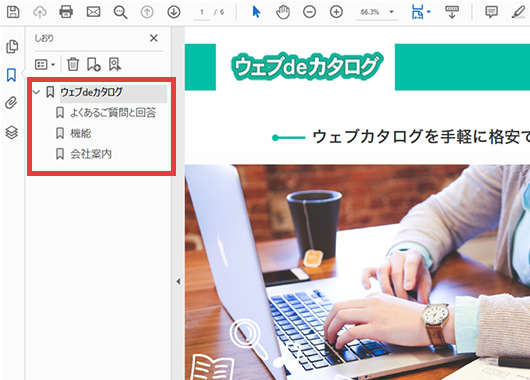Go to next page arrow icon
This screenshot has height=380, width=530.
pos(174,12)
